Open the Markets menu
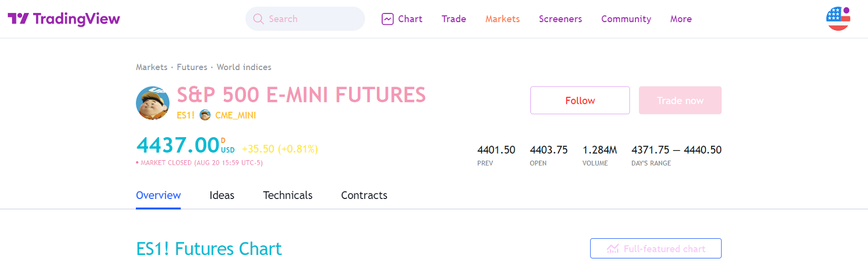Viewport: 868px width, 267px height. click(502, 19)
